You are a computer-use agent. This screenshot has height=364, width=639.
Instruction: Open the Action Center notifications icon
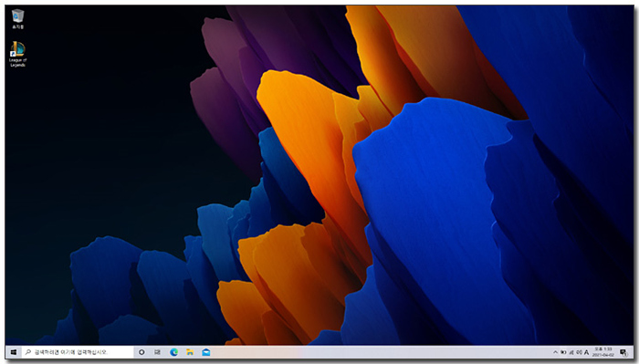[x=623, y=352]
